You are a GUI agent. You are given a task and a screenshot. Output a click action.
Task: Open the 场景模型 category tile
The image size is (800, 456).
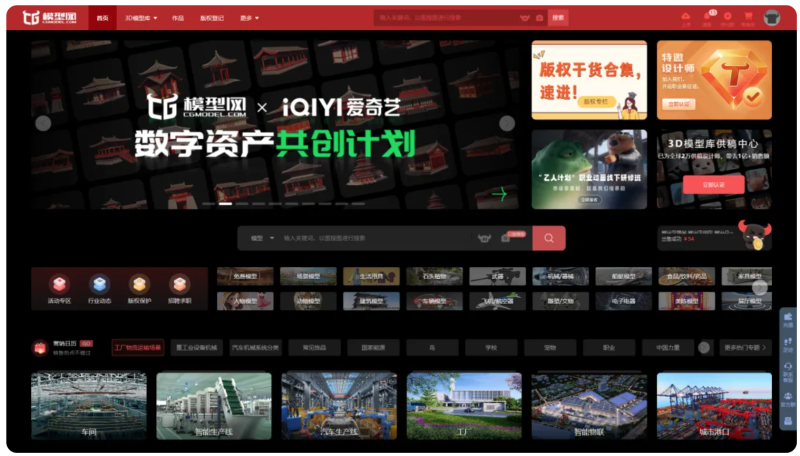[308, 276]
